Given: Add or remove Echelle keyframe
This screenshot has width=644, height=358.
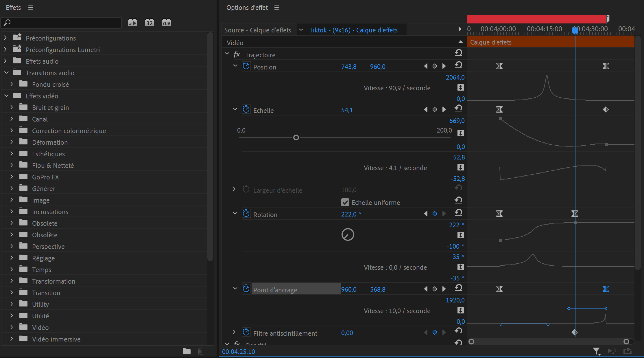Looking at the screenshot, I should pos(435,110).
